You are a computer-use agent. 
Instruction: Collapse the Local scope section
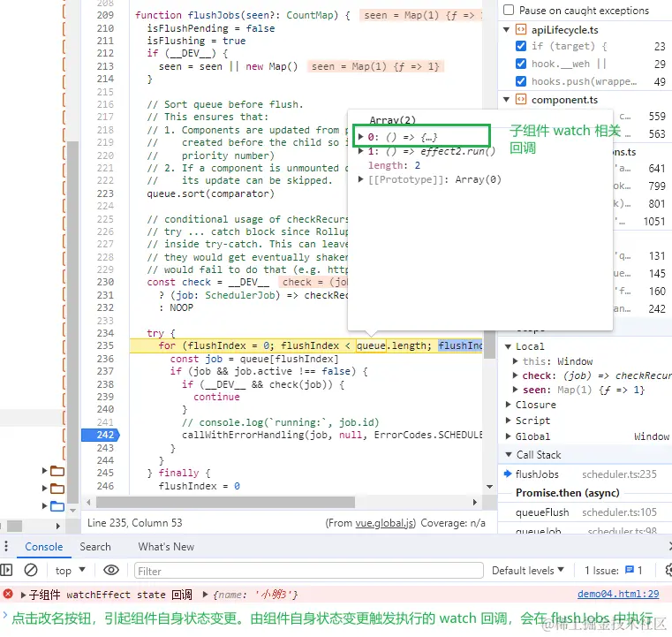(x=509, y=346)
